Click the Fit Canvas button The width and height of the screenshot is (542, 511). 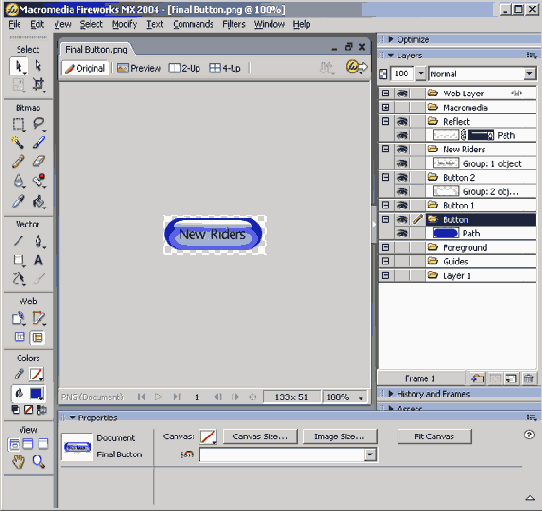434,437
